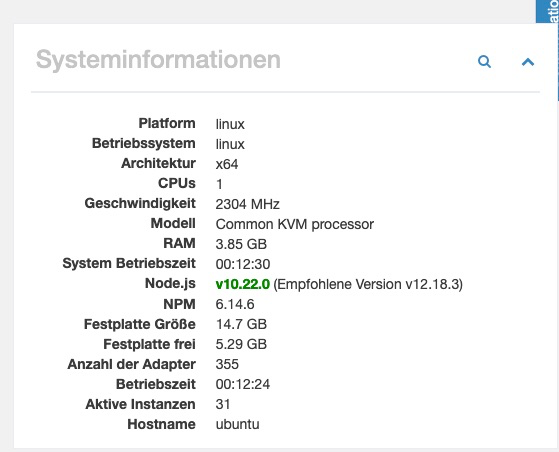Click the RAM value 3.85 GB
559x452 pixels.
(x=241, y=244)
